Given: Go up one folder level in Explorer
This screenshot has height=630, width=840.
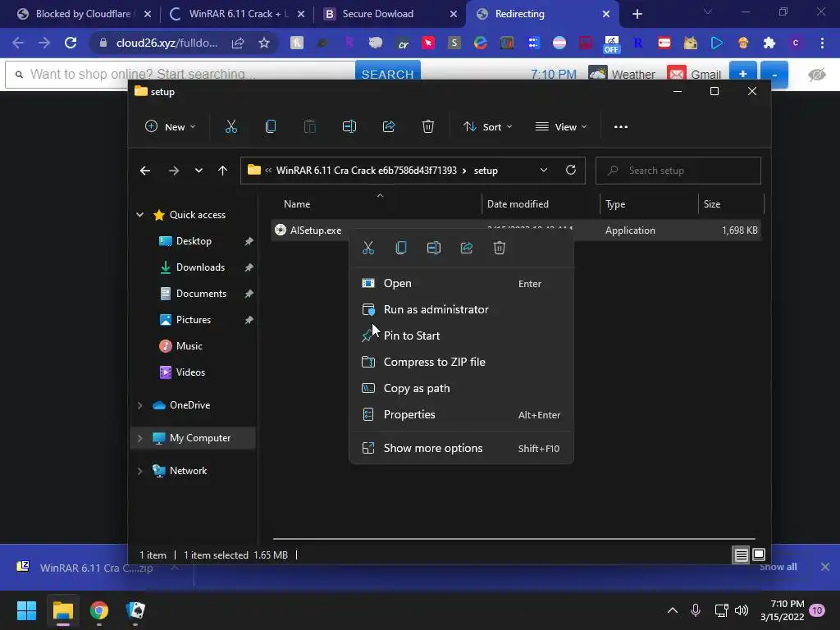Looking at the screenshot, I should pos(222,171).
